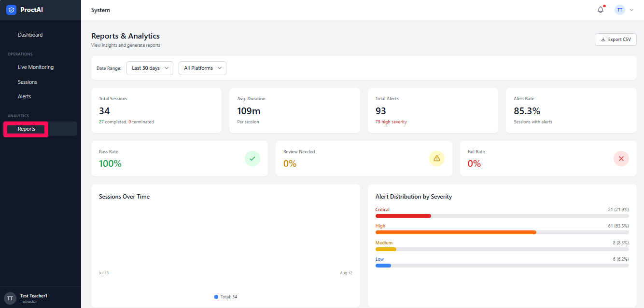Click the green Pass Rate checkmark icon
This screenshot has width=644, height=308.
pyautogui.click(x=252, y=159)
